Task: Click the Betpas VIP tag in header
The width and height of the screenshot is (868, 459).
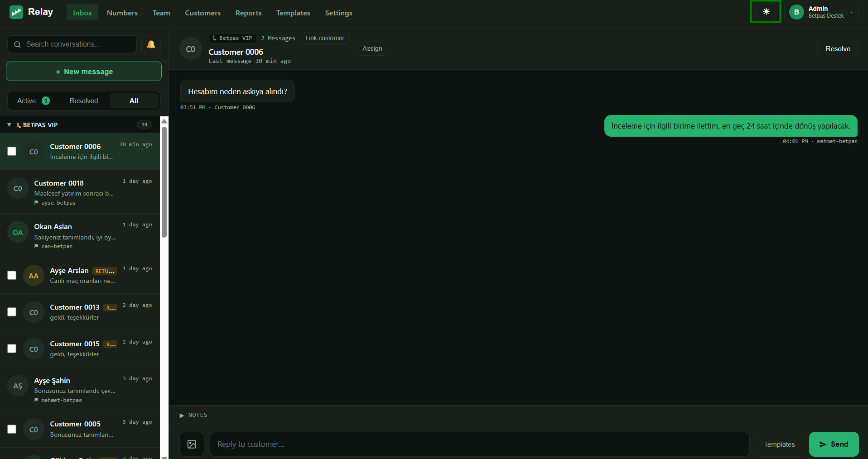Action: (232, 38)
